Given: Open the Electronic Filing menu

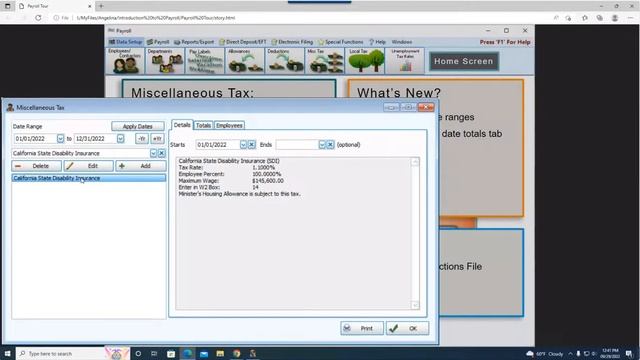Looking at the screenshot, I should 292,42.
